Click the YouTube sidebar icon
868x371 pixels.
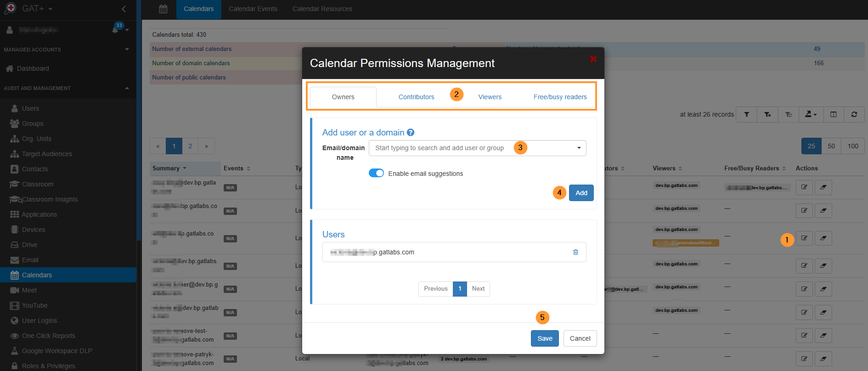15,305
